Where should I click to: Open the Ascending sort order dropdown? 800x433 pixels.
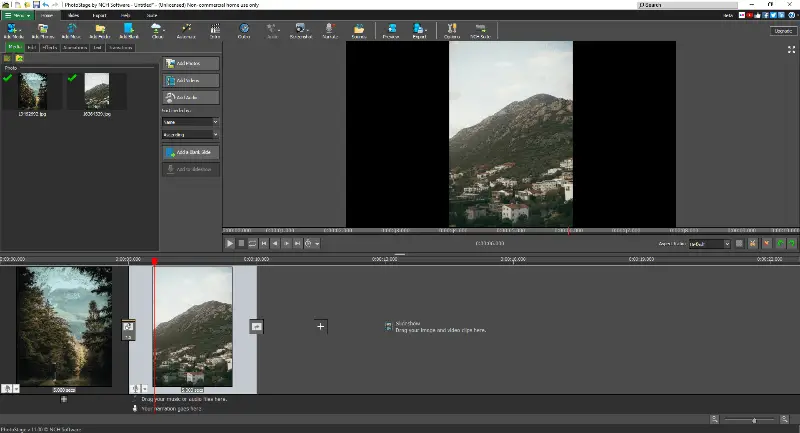(x=190, y=135)
